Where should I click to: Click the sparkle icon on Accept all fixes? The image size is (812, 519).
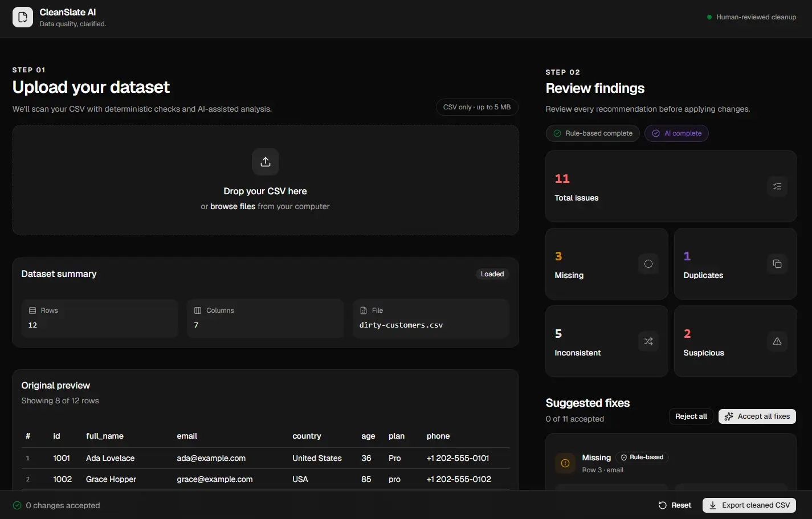click(x=729, y=416)
